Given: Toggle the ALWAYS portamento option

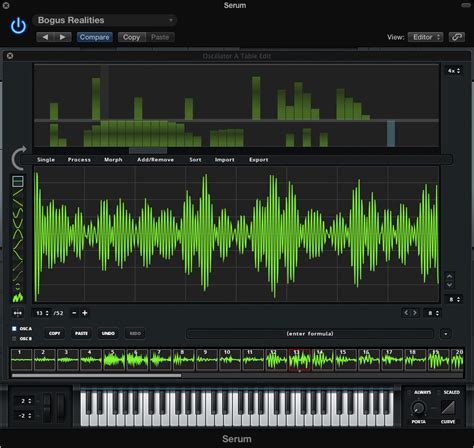Looking at the screenshot, I should pyautogui.click(x=410, y=392).
